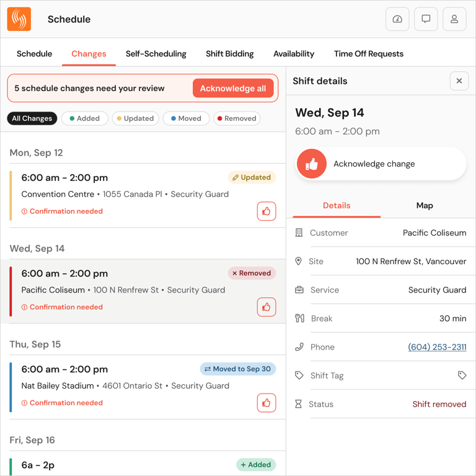Click the Added badge on Fri, Sep 16 shift
The height and width of the screenshot is (476, 476).
(x=256, y=464)
